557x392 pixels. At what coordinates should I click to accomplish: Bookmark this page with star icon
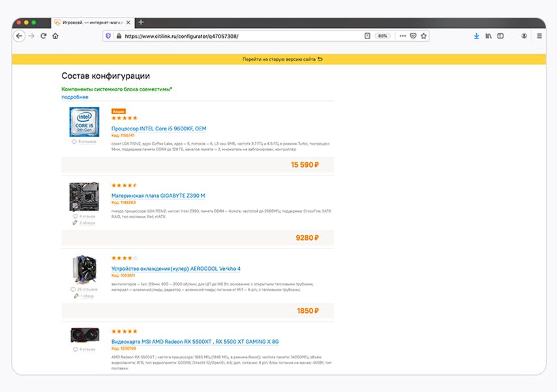[x=423, y=36]
